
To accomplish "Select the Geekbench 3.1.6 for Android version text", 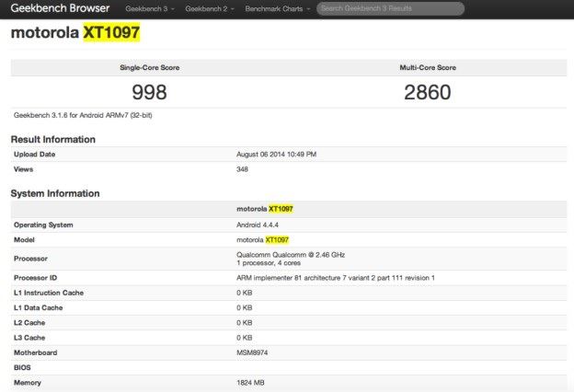I will (x=83, y=115).
